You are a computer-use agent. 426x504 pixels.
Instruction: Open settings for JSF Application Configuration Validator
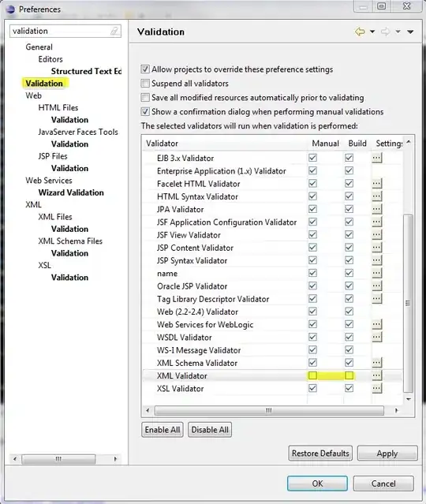[377, 222]
